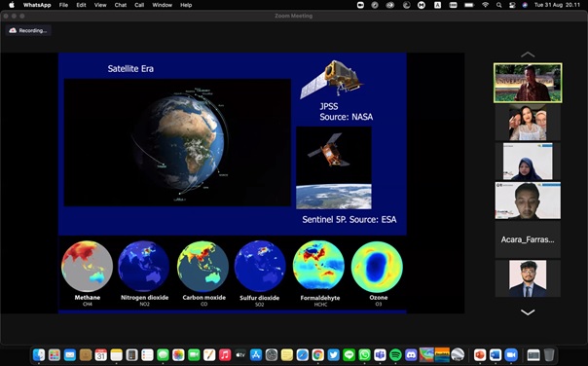Screen dimensions: 588x366
Task: Open the Calculator app in Dock
Action: (x=132, y=354)
